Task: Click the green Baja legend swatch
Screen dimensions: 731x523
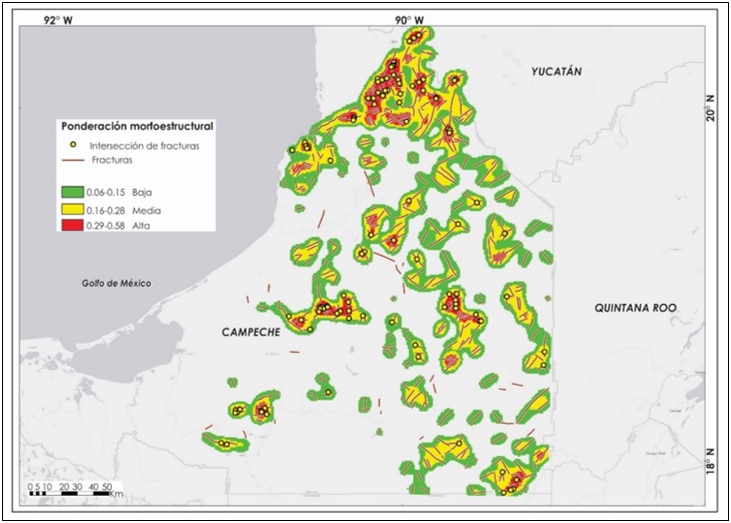Action: coord(74,190)
